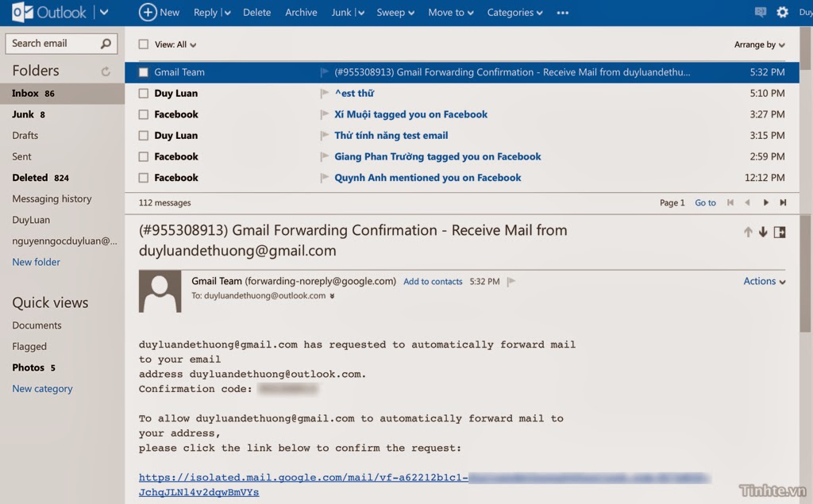
Task: Click the Reply button
Action: (206, 13)
